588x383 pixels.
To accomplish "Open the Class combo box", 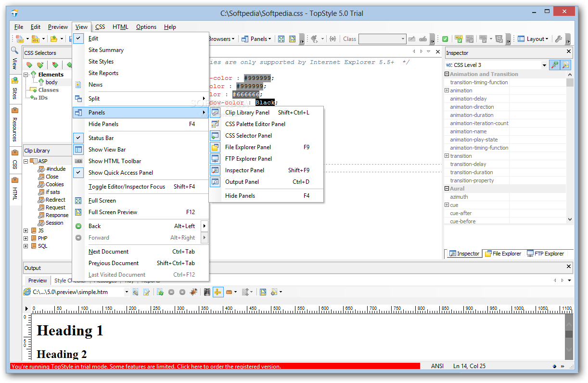I will click(403, 39).
